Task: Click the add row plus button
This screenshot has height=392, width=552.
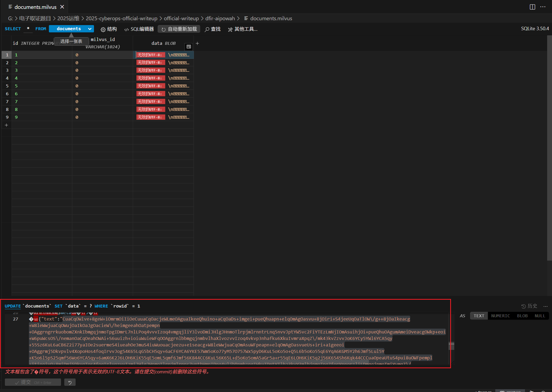Action: coord(6,125)
